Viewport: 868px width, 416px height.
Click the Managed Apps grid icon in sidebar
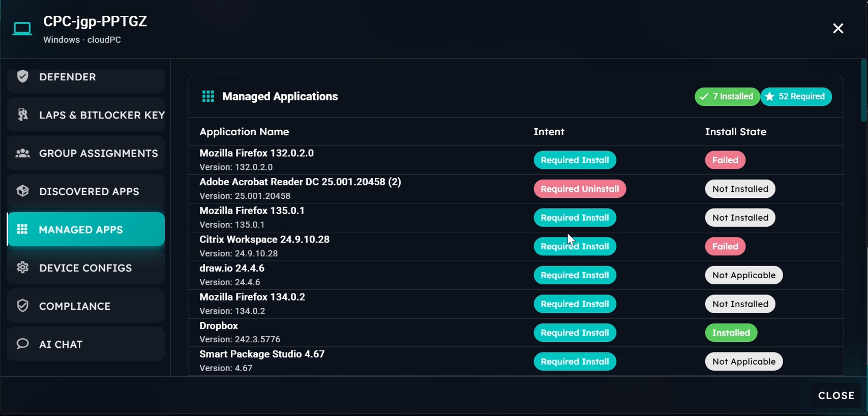tap(22, 229)
